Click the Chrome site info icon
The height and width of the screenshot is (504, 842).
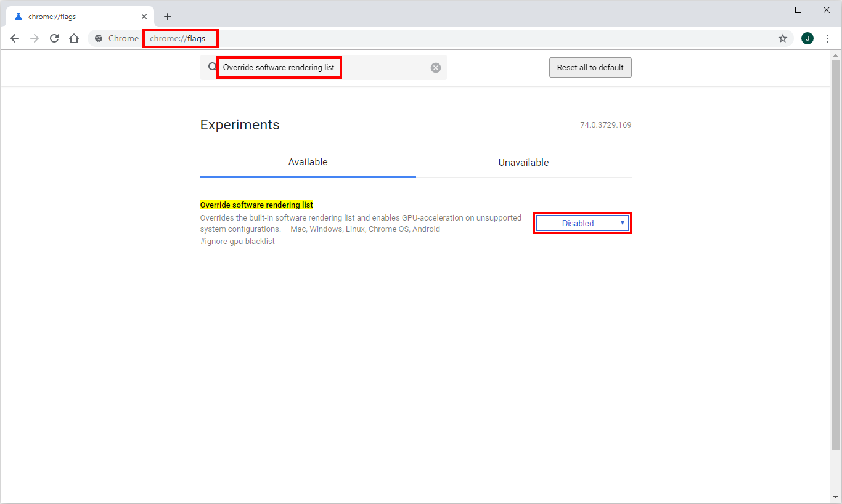(x=99, y=38)
